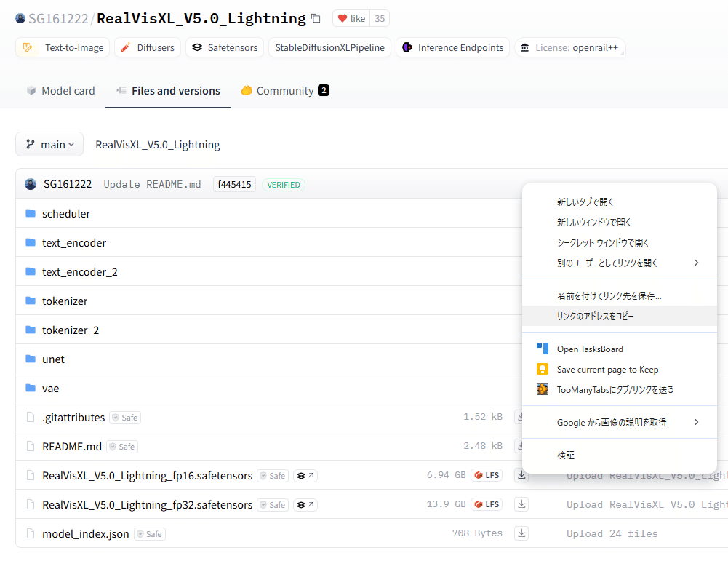Click LFS badge on fp32 file
728x577 pixels.
pyautogui.click(x=487, y=504)
